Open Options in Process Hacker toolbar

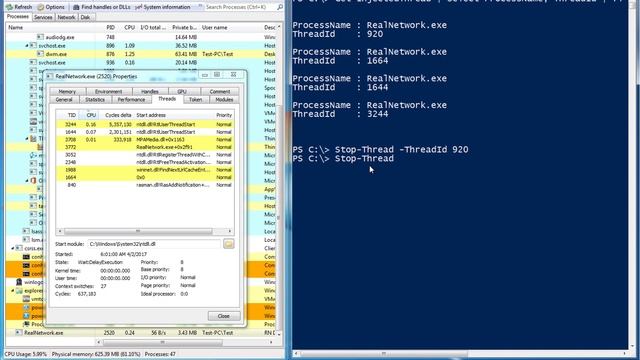tap(51, 7)
